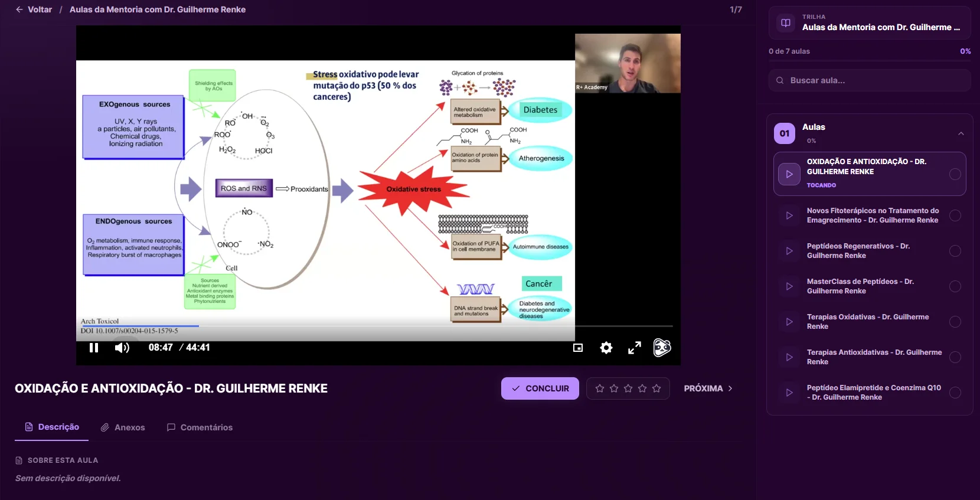Rate the lesson five stars
The width and height of the screenshot is (980, 500).
pyautogui.click(x=656, y=388)
